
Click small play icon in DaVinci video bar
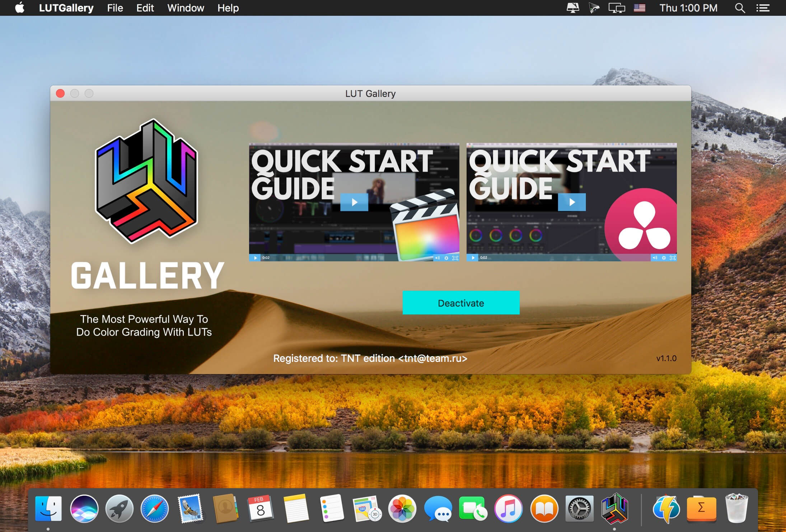coord(473,258)
